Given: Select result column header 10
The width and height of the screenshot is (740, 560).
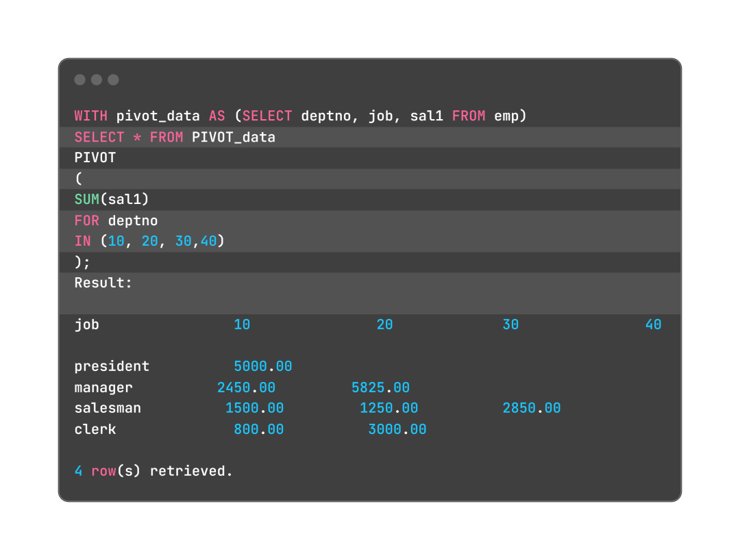Looking at the screenshot, I should [242, 324].
